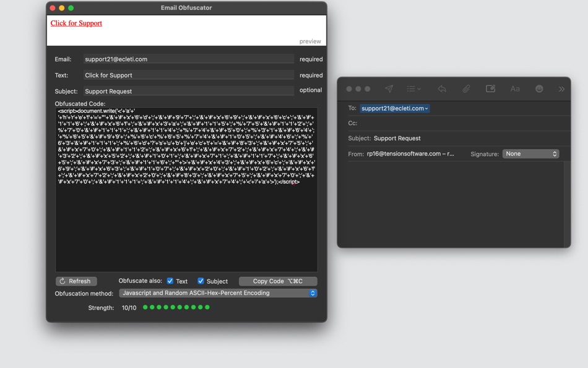Focus the Subject field in Email Obfuscator
Screen dimensions: 588x368
click(x=189, y=91)
